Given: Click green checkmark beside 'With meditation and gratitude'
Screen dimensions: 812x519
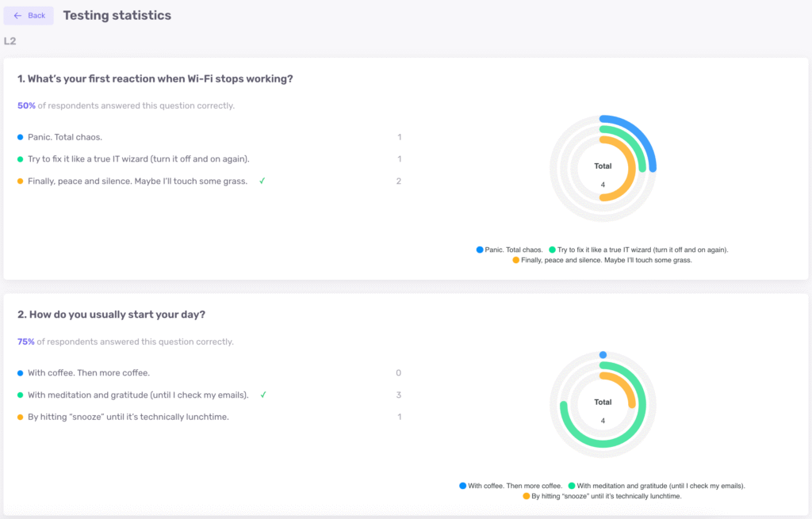Looking at the screenshot, I should click(x=262, y=395).
